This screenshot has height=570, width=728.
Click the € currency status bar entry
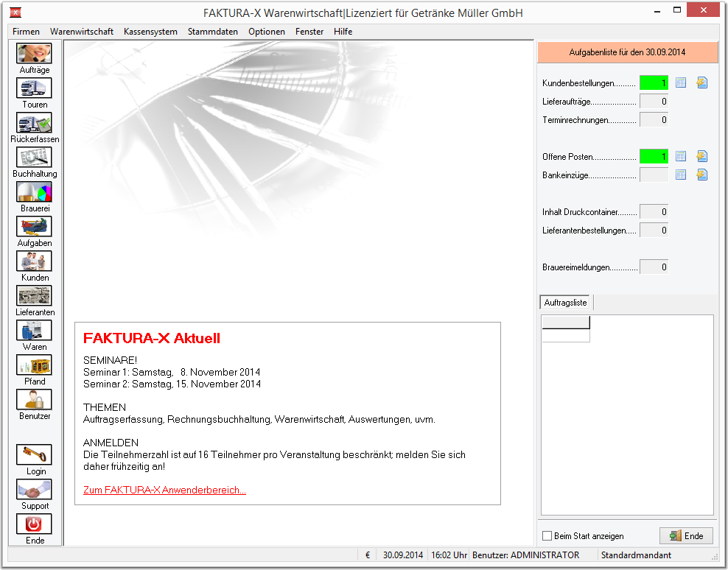click(x=368, y=555)
